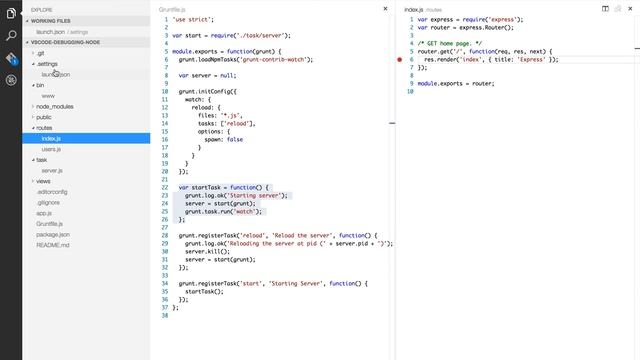The image size is (640, 360).
Task: Close the Gruntfile.js editor
Action: [385, 9]
